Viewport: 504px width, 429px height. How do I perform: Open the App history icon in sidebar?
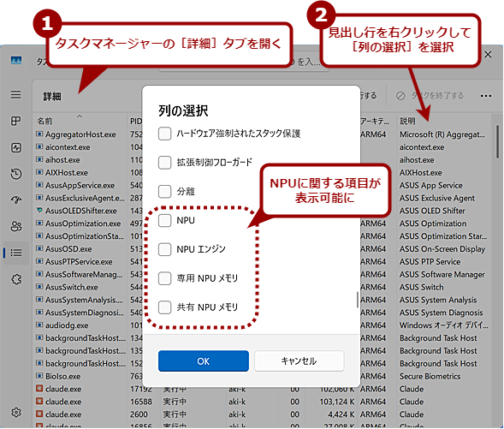16,174
